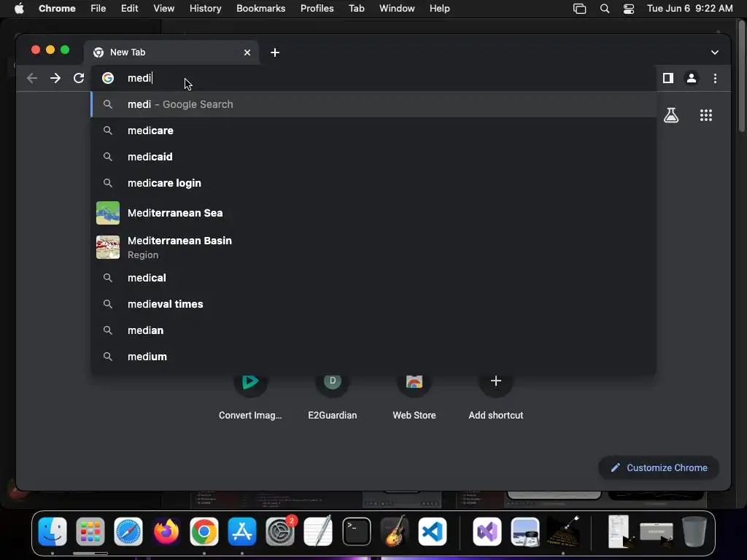This screenshot has width=747, height=560.
Task: Pick the 'medicaid' suggestion
Action: pyautogui.click(x=374, y=157)
